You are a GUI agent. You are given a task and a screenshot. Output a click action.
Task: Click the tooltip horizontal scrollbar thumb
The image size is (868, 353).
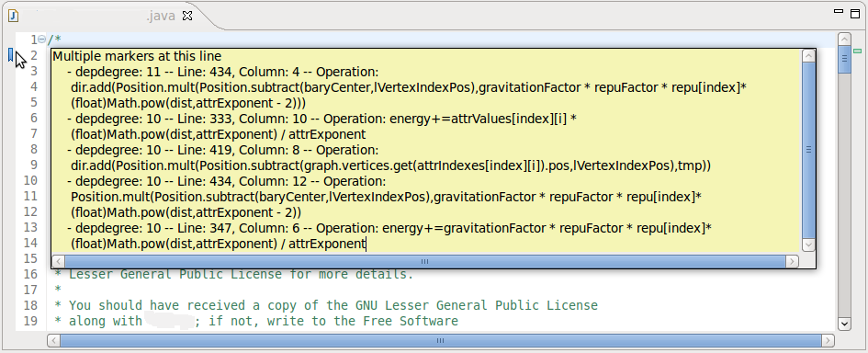(x=425, y=262)
